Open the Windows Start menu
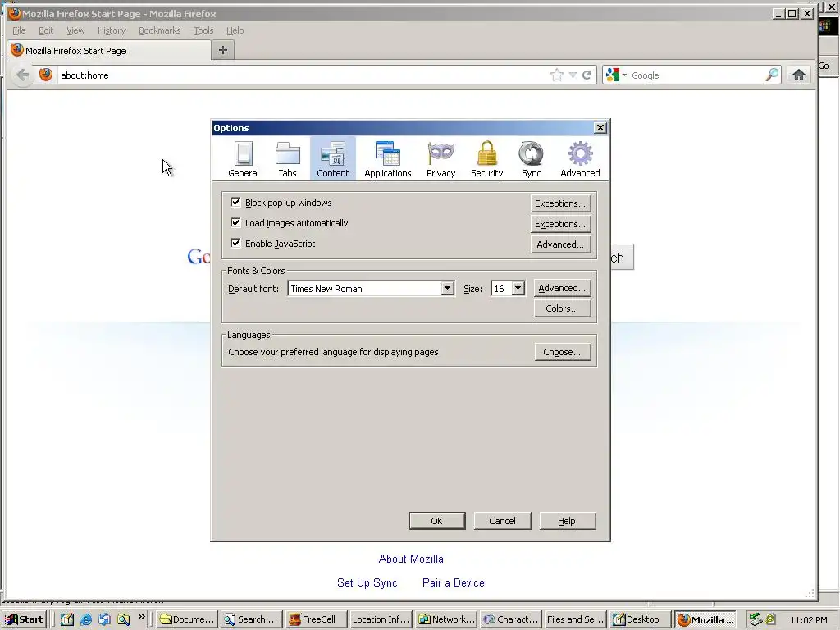Viewport: 840px width, 630px height. (24, 619)
